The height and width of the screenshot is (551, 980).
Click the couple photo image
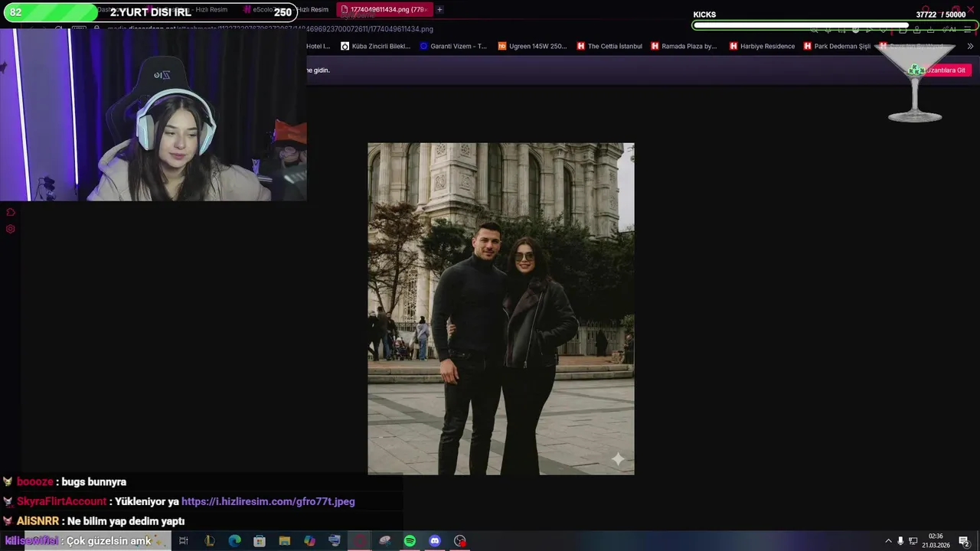(x=501, y=308)
